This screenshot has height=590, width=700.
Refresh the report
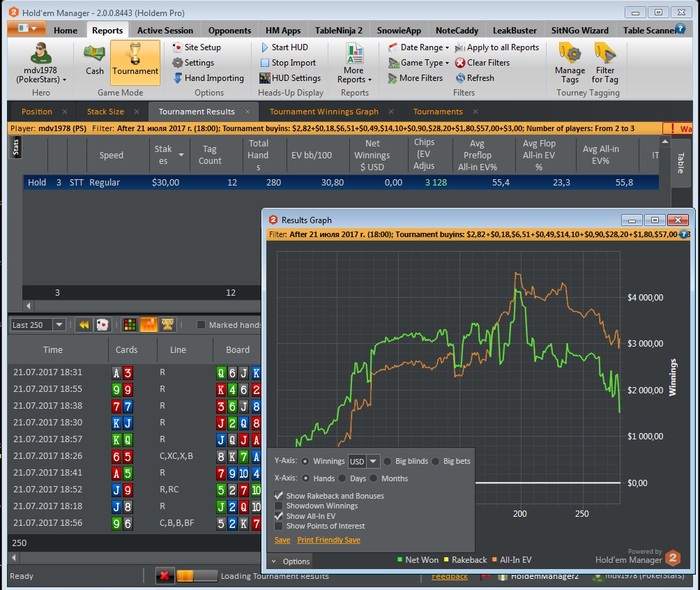(475, 78)
